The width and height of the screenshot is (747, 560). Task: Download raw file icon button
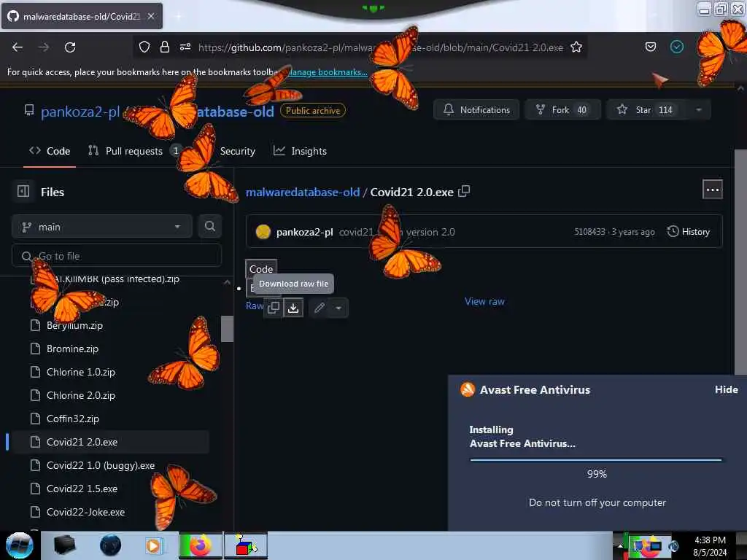pos(293,308)
